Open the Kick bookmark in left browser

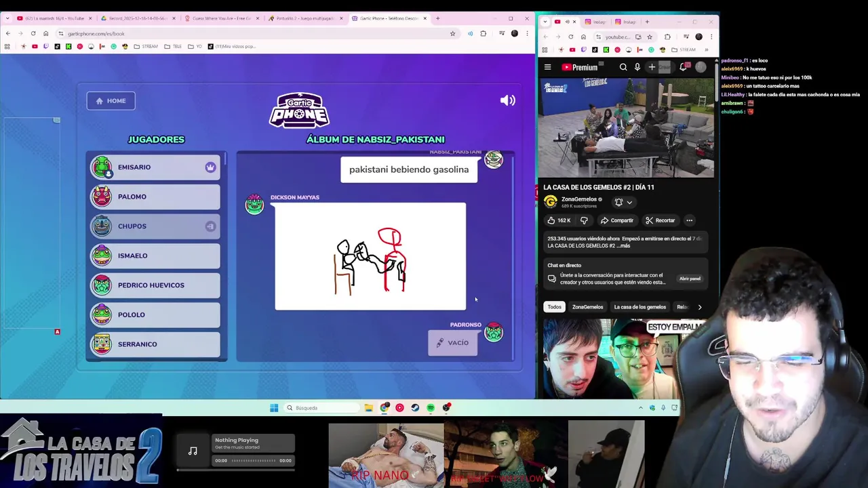tap(68, 47)
